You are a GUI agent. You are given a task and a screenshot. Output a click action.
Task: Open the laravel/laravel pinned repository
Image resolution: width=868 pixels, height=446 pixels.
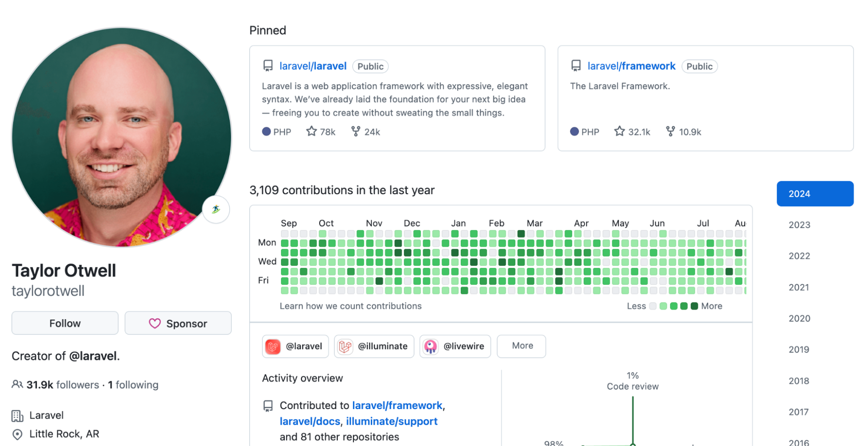[x=313, y=66]
